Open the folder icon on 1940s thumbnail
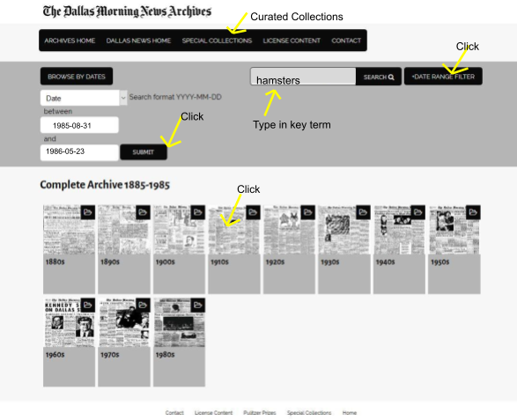Viewport: 517px width, 420px height. click(418, 212)
